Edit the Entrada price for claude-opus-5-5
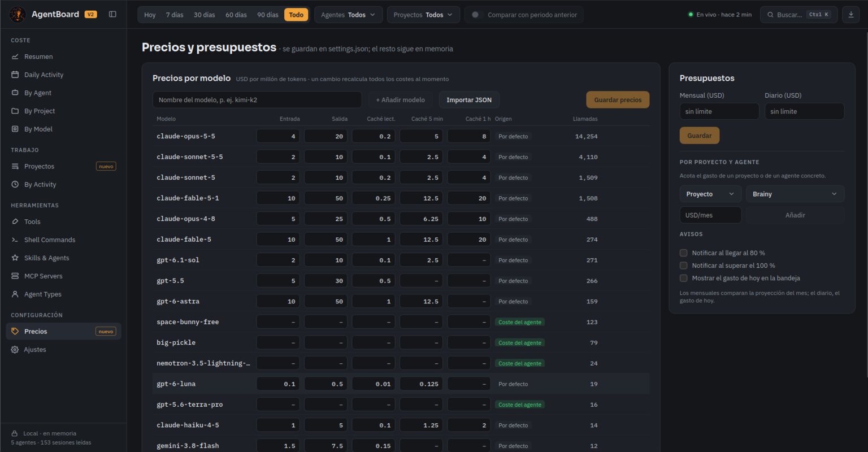Viewport: 868px width, 452px height. point(278,136)
